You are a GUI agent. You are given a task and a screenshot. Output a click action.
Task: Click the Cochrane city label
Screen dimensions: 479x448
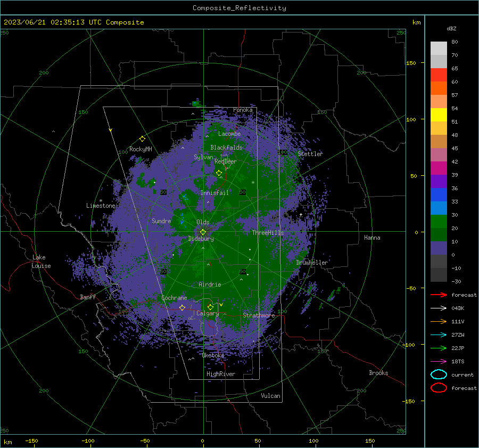[x=174, y=298]
